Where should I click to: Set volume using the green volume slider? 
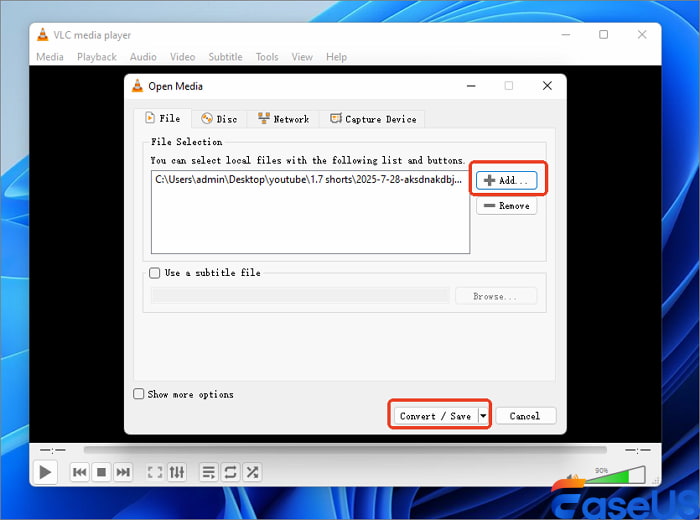click(616, 475)
